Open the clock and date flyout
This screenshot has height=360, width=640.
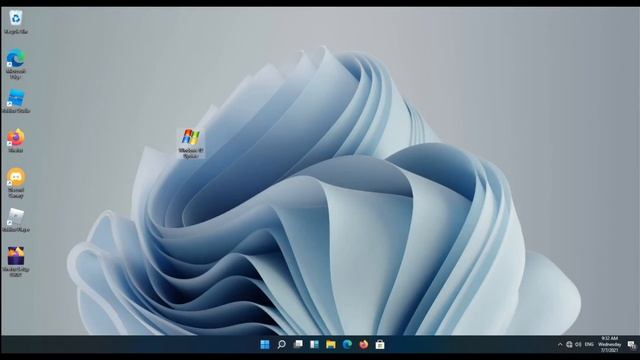609,344
